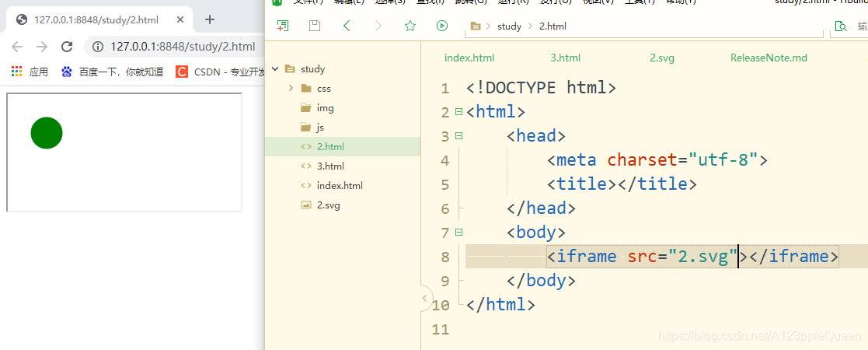Select the img folder in the tree
This screenshot has height=350, width=868.
[326, 108]
